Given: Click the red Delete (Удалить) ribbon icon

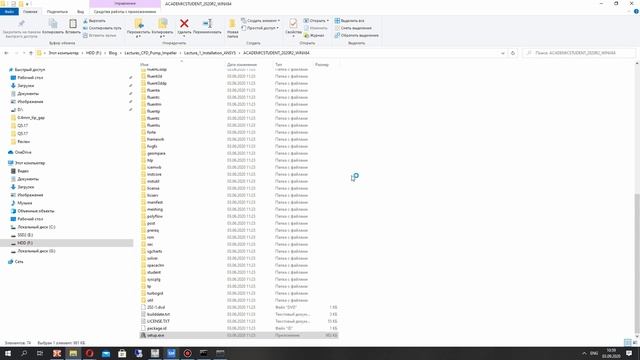Looking at the screenshot, I should click(184, 24).
